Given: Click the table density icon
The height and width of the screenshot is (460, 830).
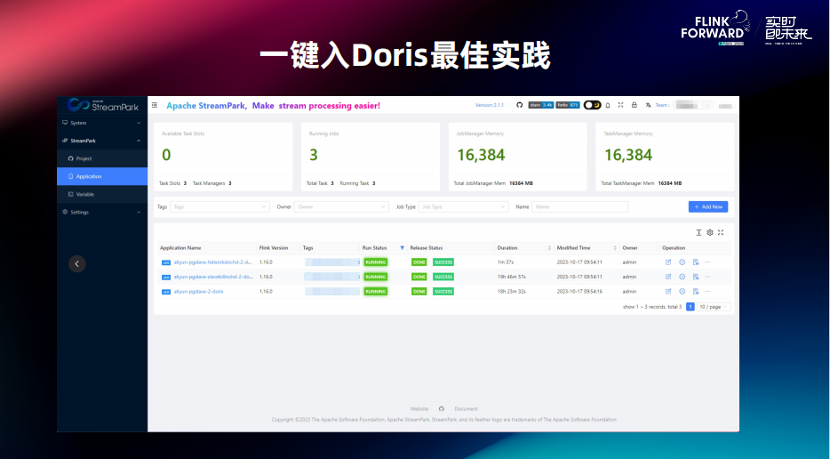Looking at the screenshot, I should (x=699, y=232).
